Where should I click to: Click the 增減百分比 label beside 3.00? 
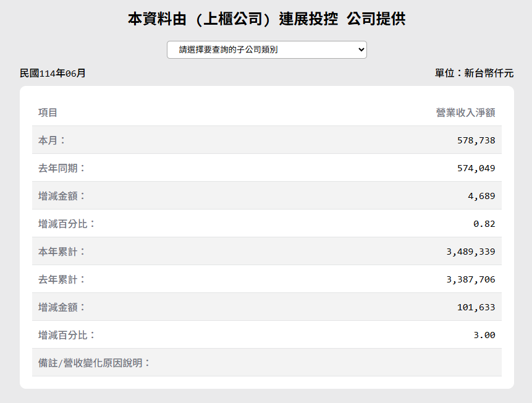tap(67, 335)
